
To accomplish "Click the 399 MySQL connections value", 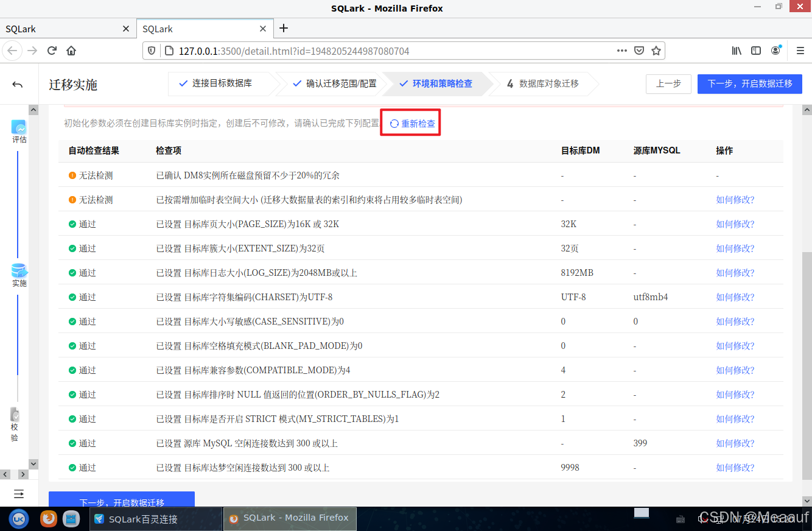I will tap(640, 443).
